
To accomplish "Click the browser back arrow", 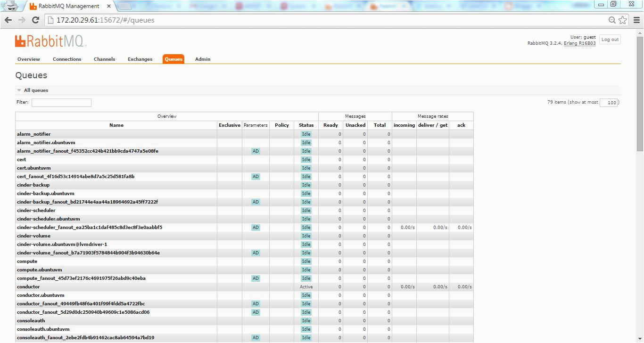I will click(8, 20).
